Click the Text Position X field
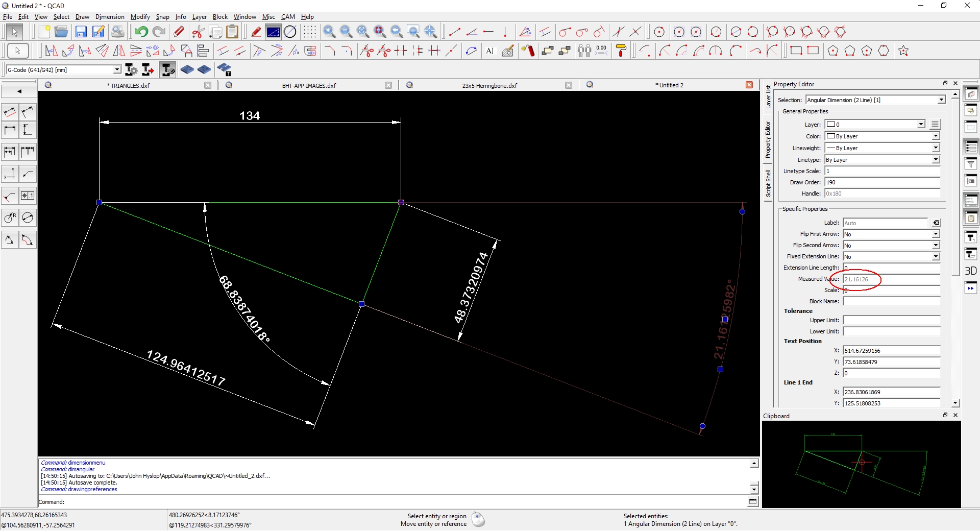 [891, 351]
